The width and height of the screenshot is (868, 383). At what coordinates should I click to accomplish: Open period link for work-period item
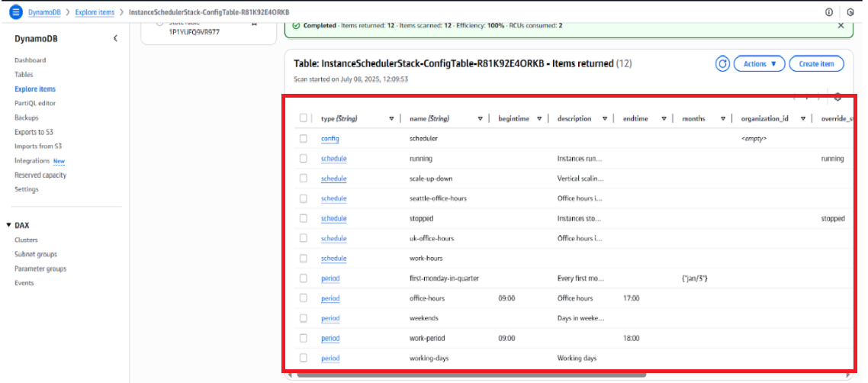point(330,338)
